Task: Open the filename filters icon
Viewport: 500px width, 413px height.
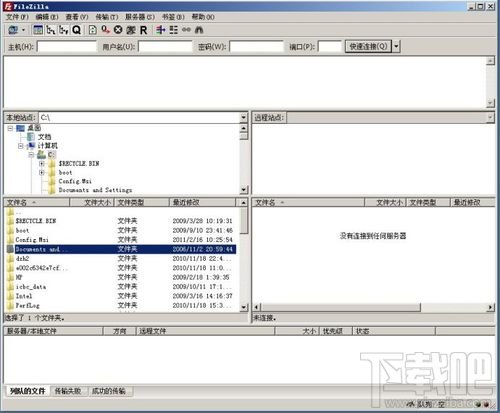Action: coord(161,30)
